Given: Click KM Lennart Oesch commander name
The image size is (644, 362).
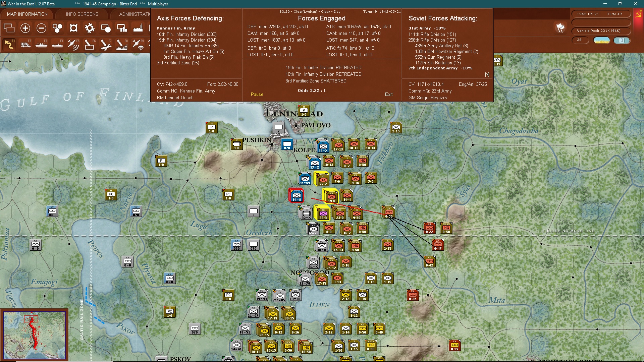Looking at the screenshot, I should [175, 98].
